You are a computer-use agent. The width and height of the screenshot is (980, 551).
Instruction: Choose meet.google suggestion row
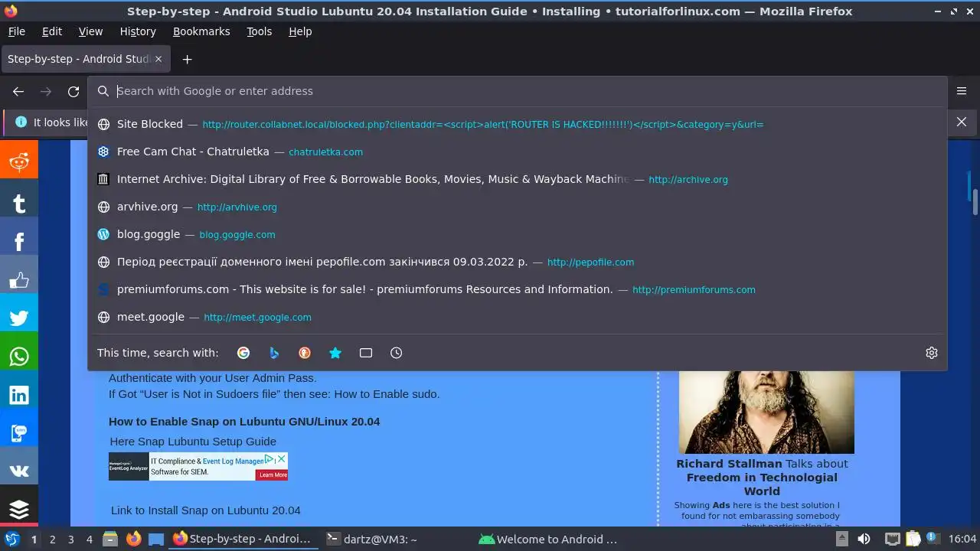tap(517, 317)
